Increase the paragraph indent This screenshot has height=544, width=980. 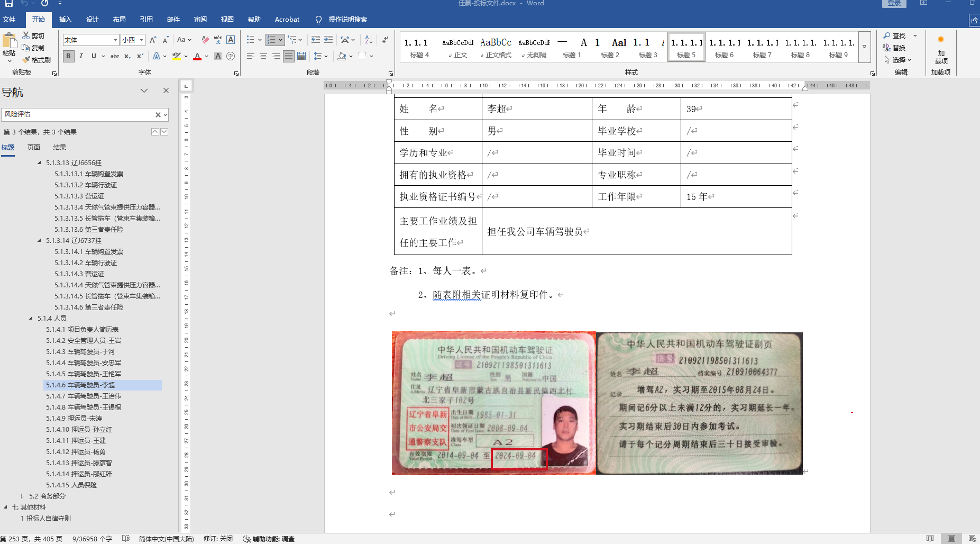(x=328, y=40)
